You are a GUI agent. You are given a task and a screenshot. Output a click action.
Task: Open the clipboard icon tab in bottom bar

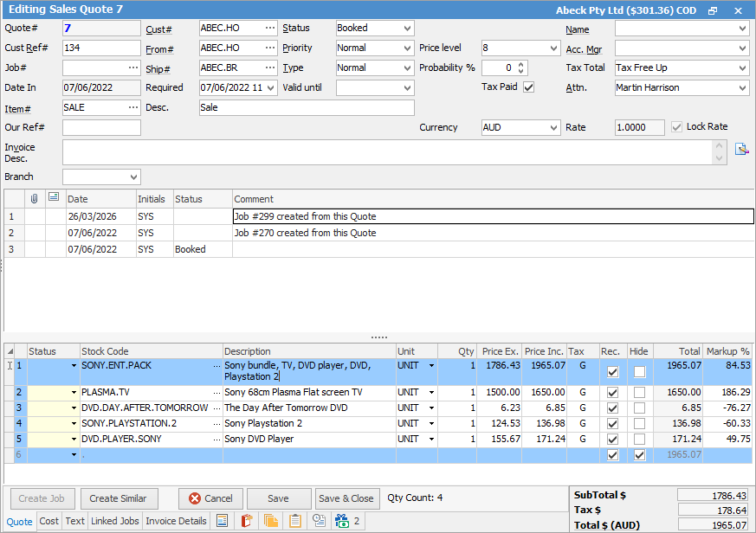tap(295, 521)
